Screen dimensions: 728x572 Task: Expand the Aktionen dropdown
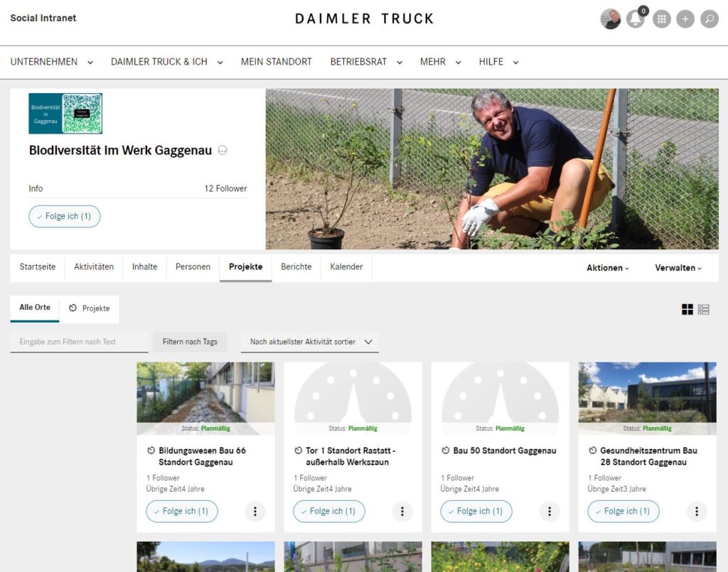click(607, 268)
